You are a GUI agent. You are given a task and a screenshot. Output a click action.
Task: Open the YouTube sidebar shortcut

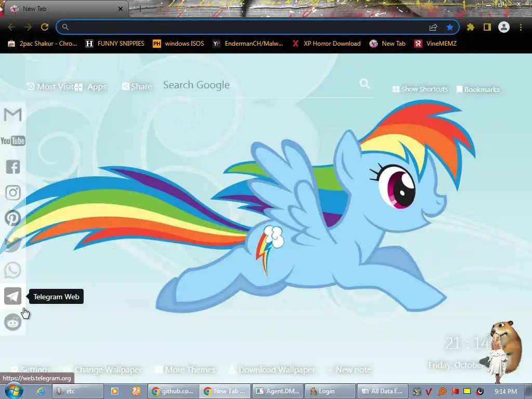pos(13,140)
